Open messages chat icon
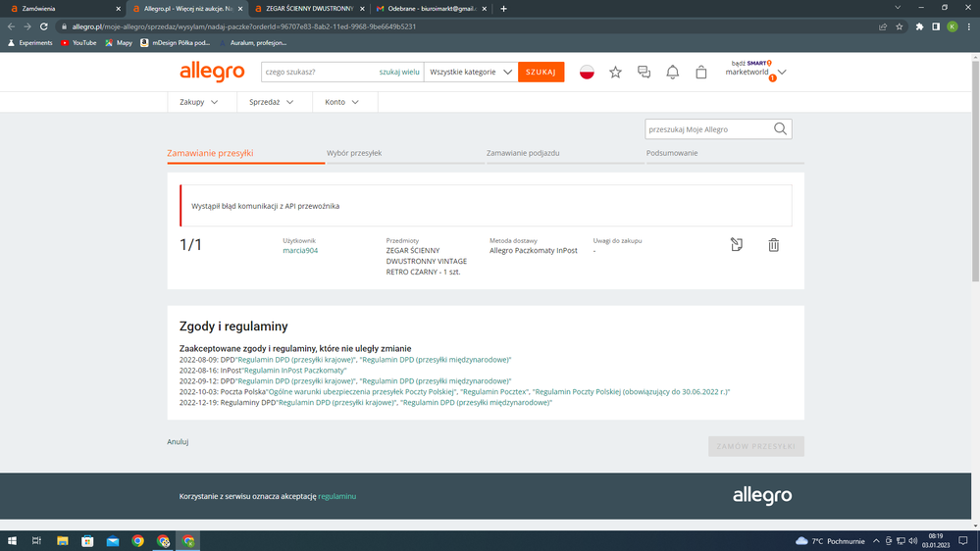980x551 pixels. (x=644, y=72)
